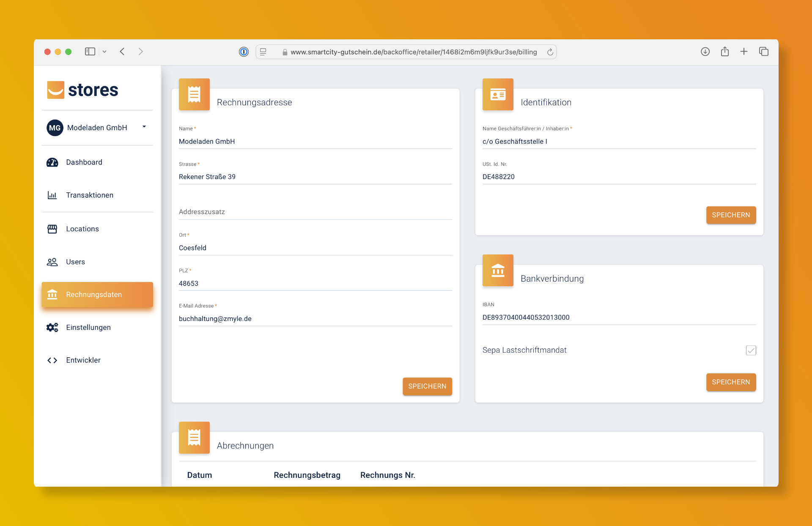Click the Transaktionen bar chart icon
The image size is (812, 526).
tap(52, 195)
